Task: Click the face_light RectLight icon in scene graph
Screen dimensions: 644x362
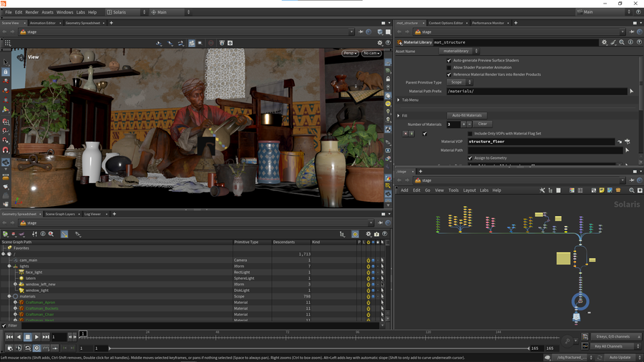Action: (x=21, y=273)
